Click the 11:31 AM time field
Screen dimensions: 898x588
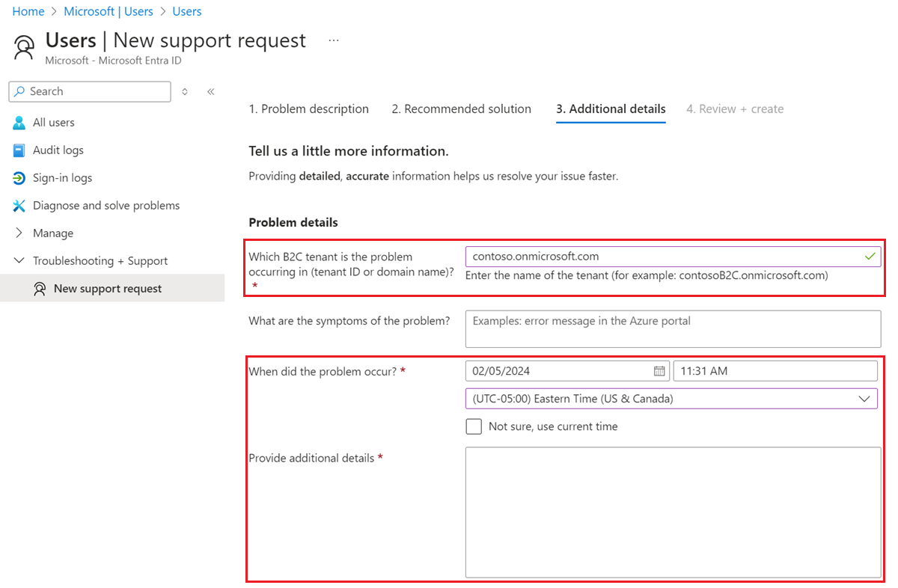point(775,371)
